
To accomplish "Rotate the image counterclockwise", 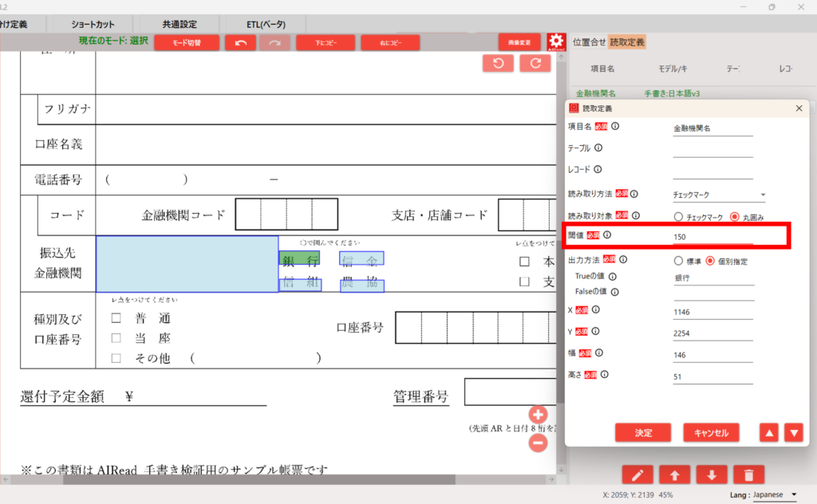I will pyautogui.click(x=498, y=64).
